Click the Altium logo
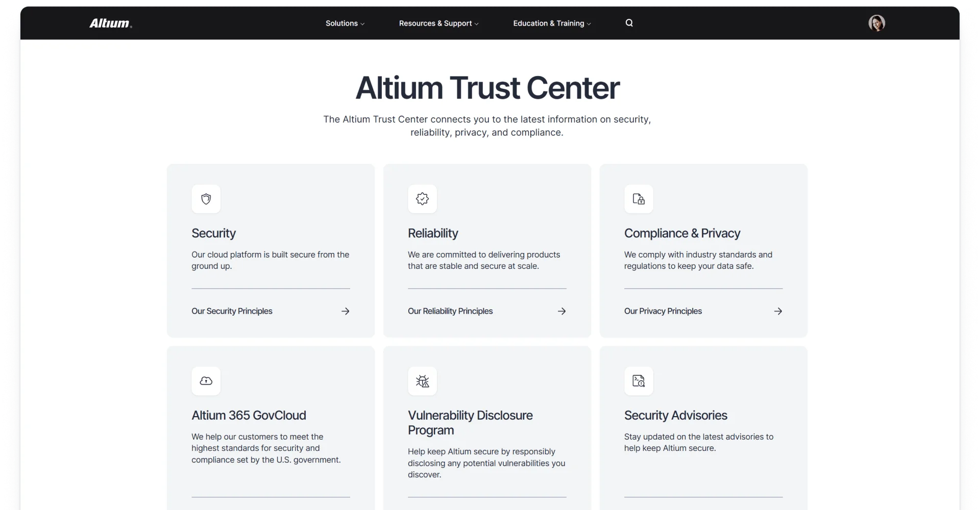 pyautogui.click(x=110, y=23)
